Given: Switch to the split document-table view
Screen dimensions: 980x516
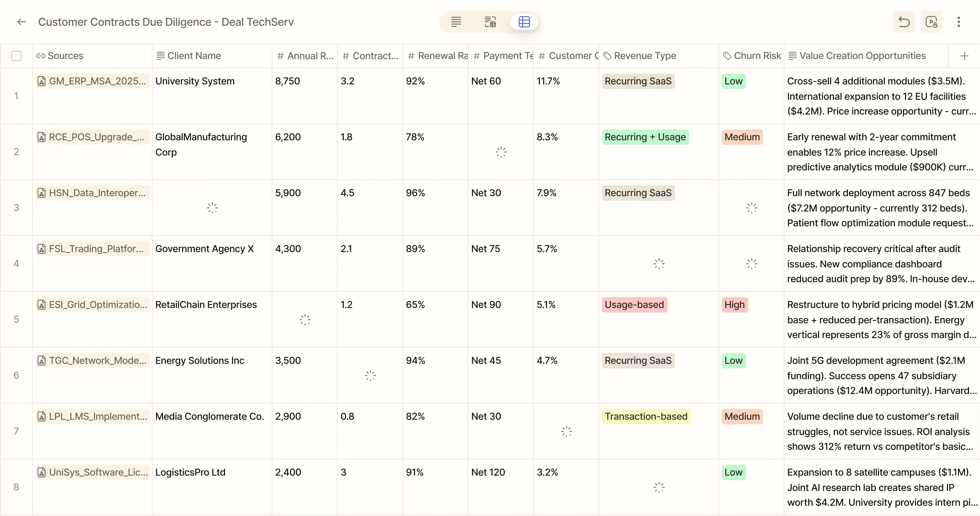Looking at the screenshot, I should pyautogui.click(x=490, y=22).
